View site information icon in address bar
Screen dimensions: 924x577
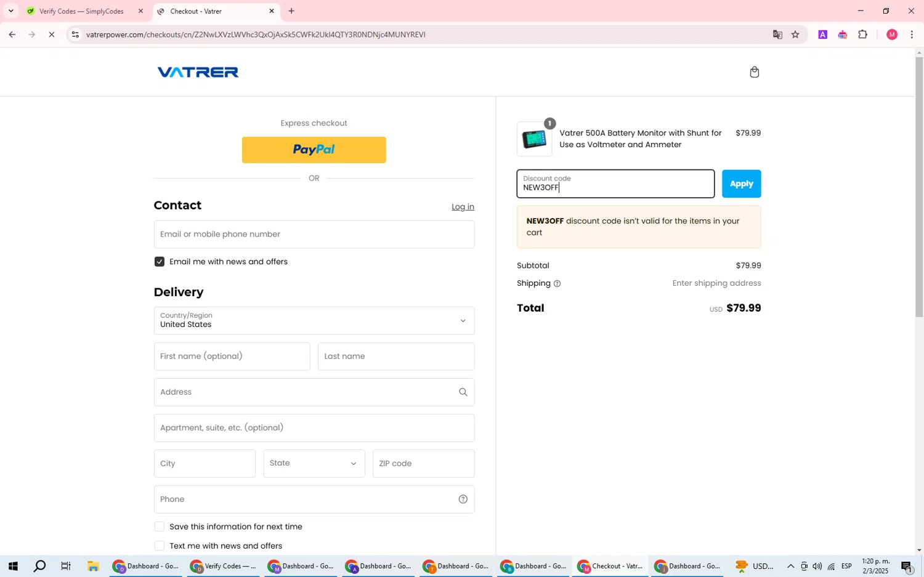pyautogui.click(x=75, y=34)
